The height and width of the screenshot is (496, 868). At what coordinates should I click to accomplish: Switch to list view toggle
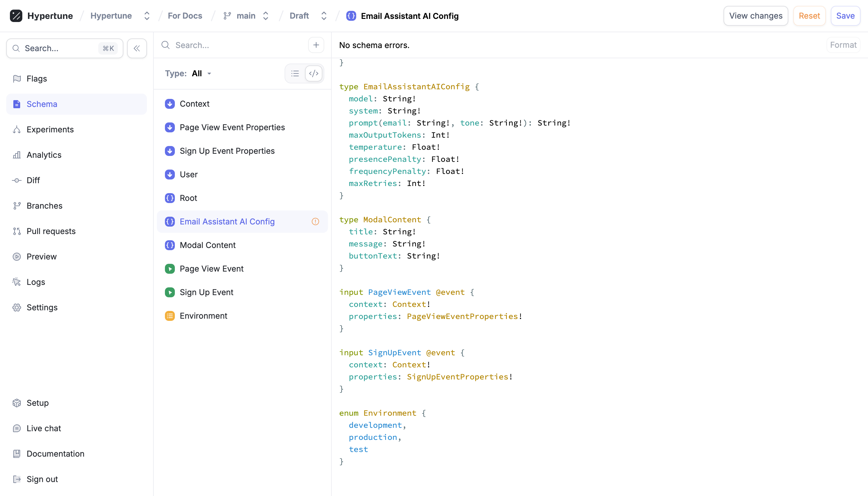295,73
